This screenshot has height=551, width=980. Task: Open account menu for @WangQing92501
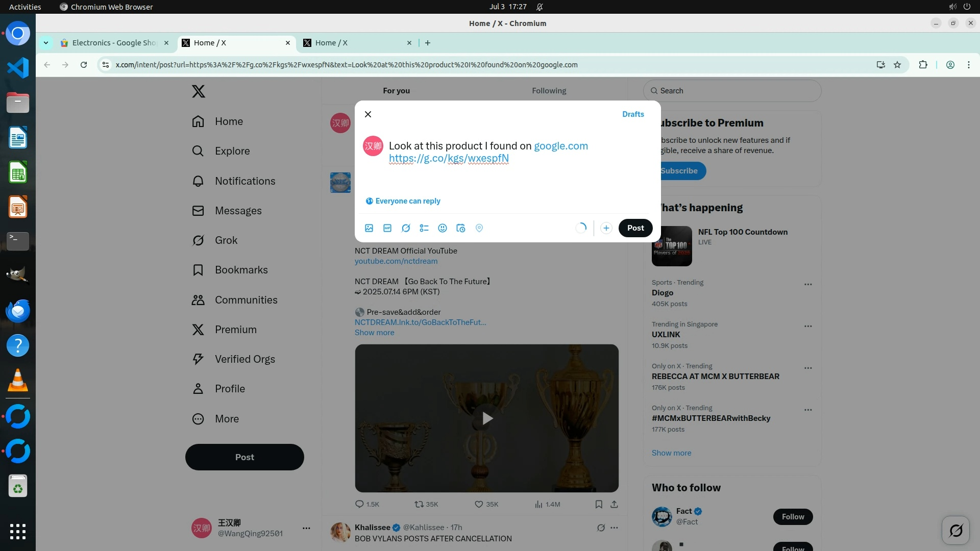point(306,528)
